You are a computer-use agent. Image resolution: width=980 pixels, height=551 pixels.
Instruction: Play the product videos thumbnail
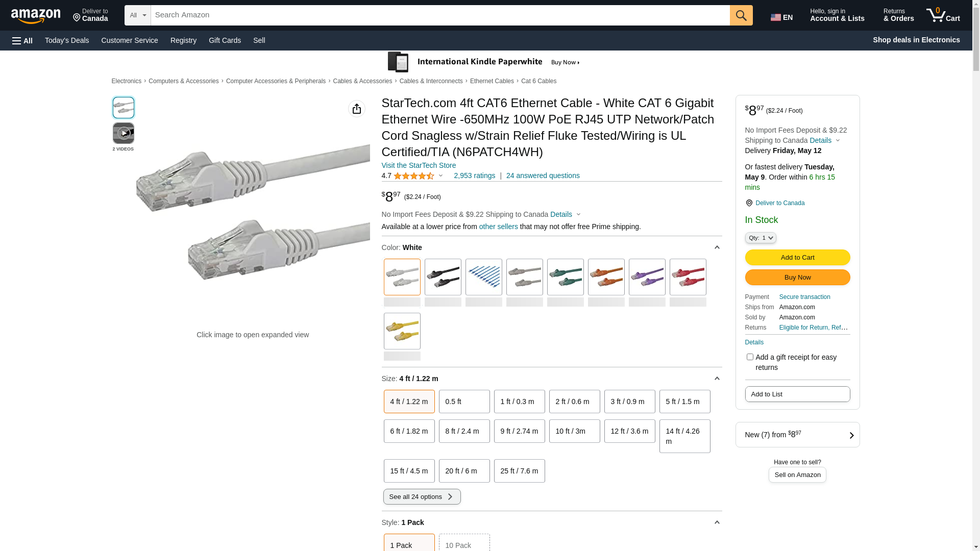pyautogui.click(x=123, y=133)
